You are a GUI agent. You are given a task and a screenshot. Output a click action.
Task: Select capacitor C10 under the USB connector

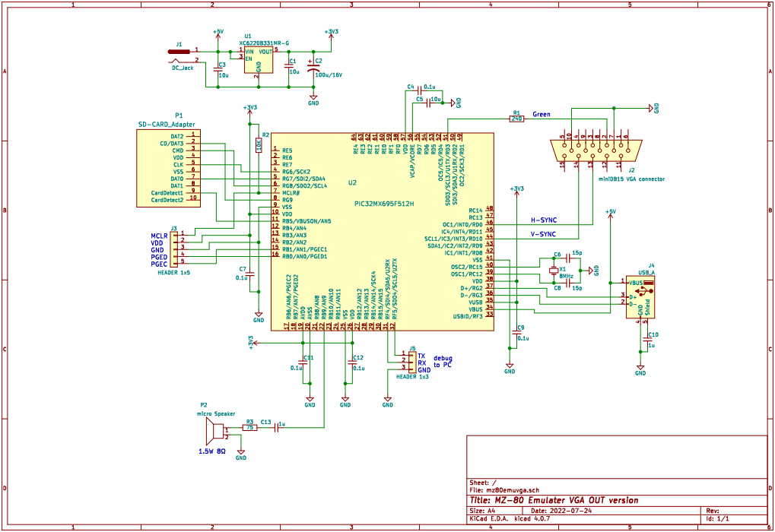tap(647, 340)
